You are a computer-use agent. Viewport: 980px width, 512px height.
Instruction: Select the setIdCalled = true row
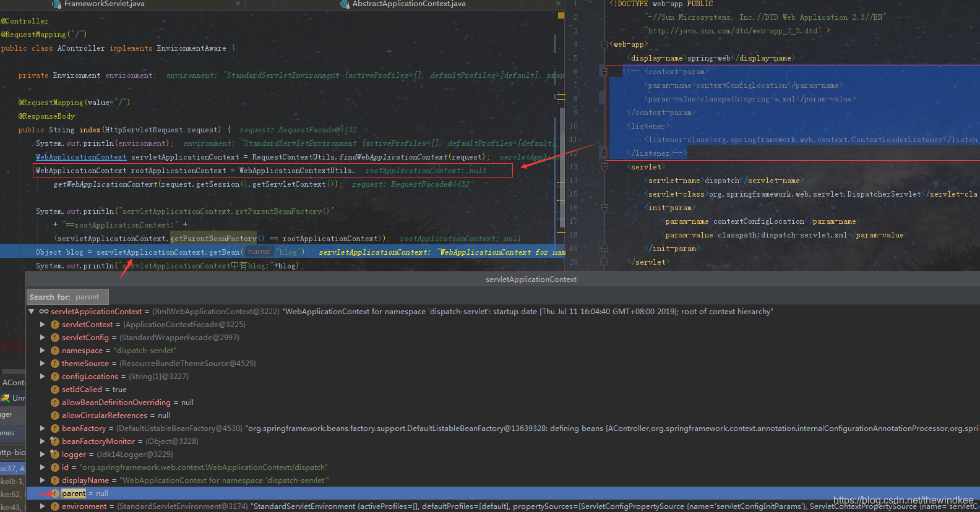click(503, 390)
